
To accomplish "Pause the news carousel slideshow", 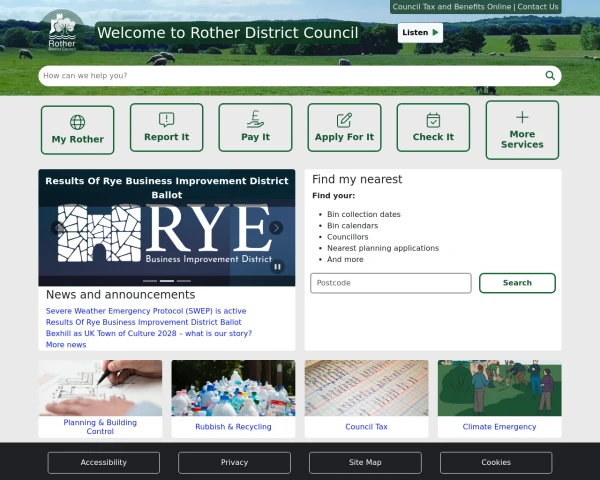I will (278, 266).
